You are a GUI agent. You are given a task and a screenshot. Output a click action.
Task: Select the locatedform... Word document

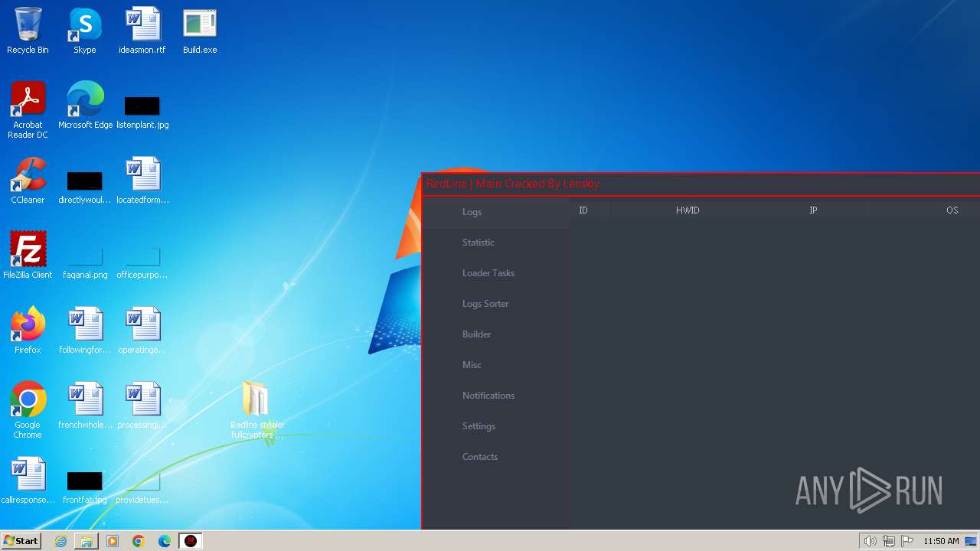pyautogui.click(x=142, y=181)
